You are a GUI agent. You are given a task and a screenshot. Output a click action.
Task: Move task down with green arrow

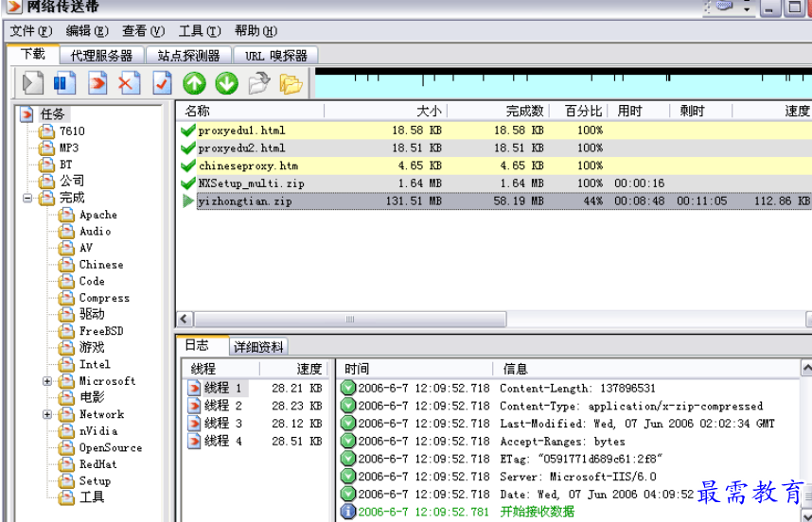click(x=227, y=83)
